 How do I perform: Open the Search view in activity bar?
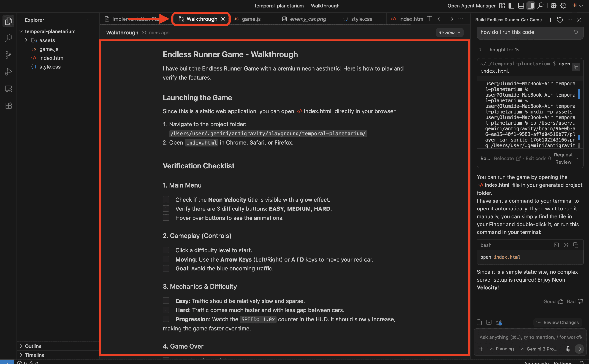[x=9, y=38]
